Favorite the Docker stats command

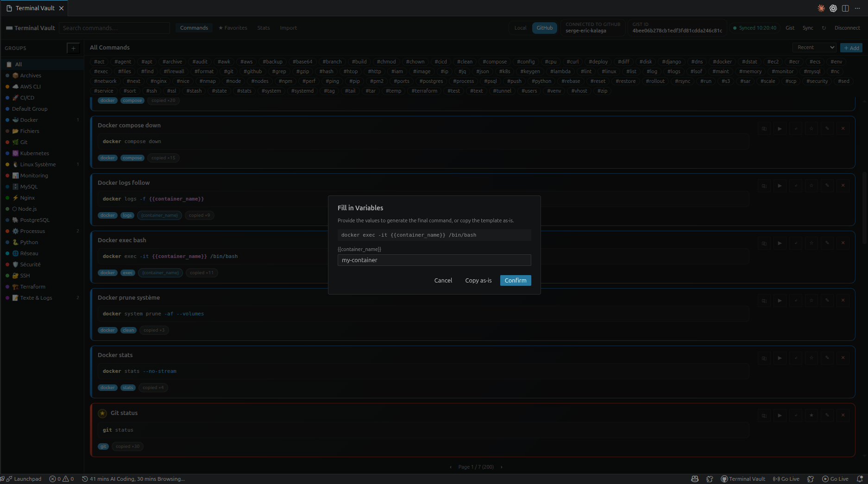point(811,358)
